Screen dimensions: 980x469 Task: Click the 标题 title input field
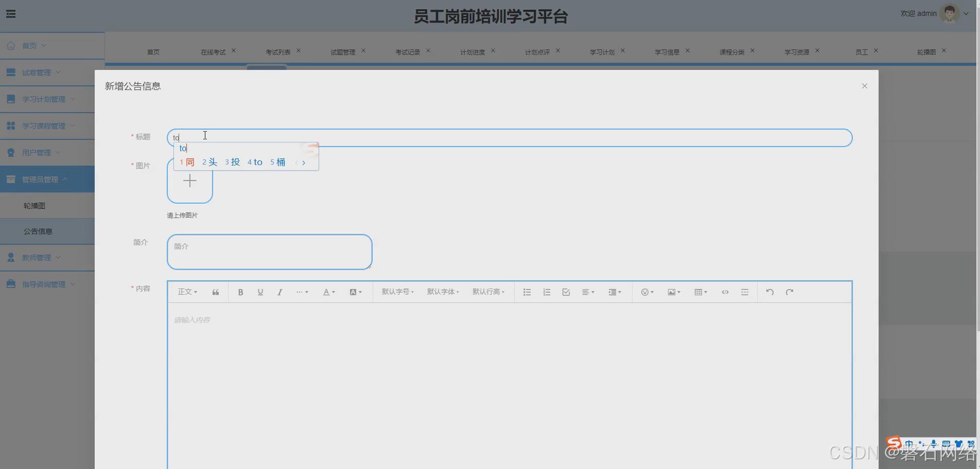tap(510, 138)
